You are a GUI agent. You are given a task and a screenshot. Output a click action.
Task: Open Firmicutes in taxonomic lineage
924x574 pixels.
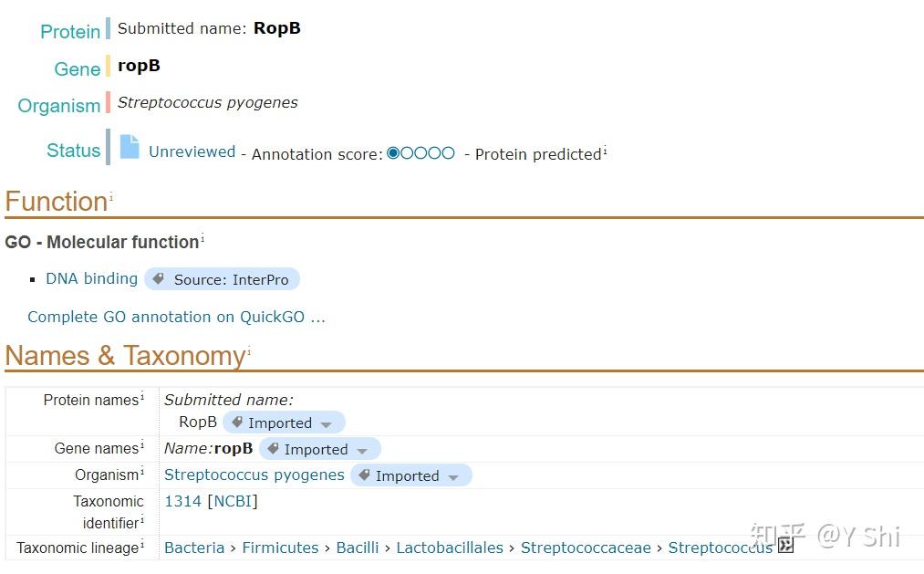[280, 548]
